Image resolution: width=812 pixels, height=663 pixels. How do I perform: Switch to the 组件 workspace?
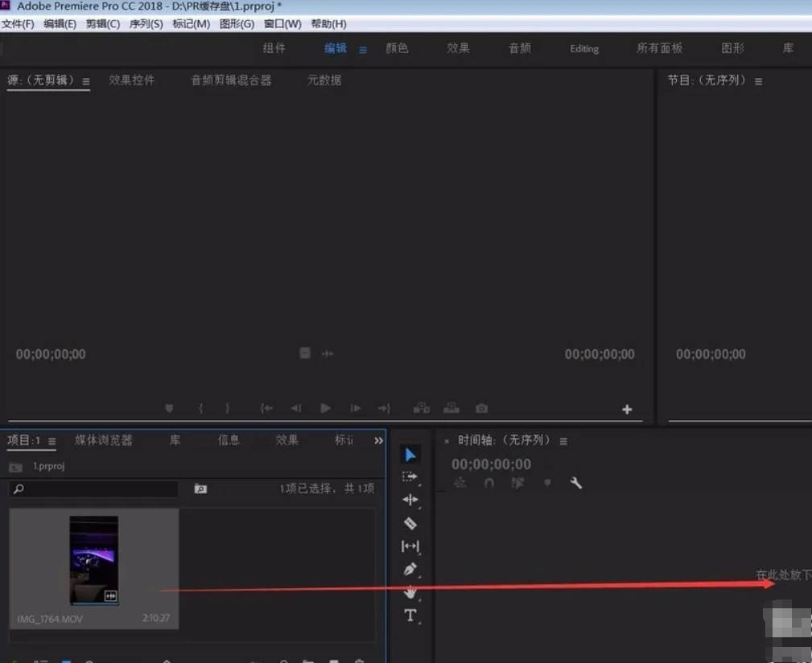[274, 48]
